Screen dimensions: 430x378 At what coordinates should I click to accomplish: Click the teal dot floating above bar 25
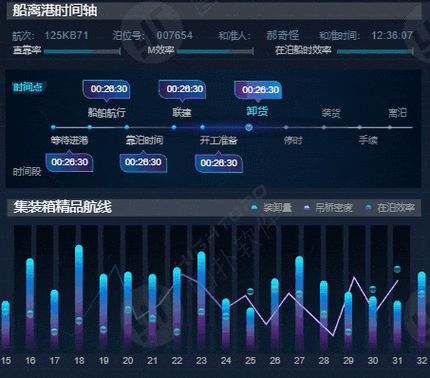250,292
